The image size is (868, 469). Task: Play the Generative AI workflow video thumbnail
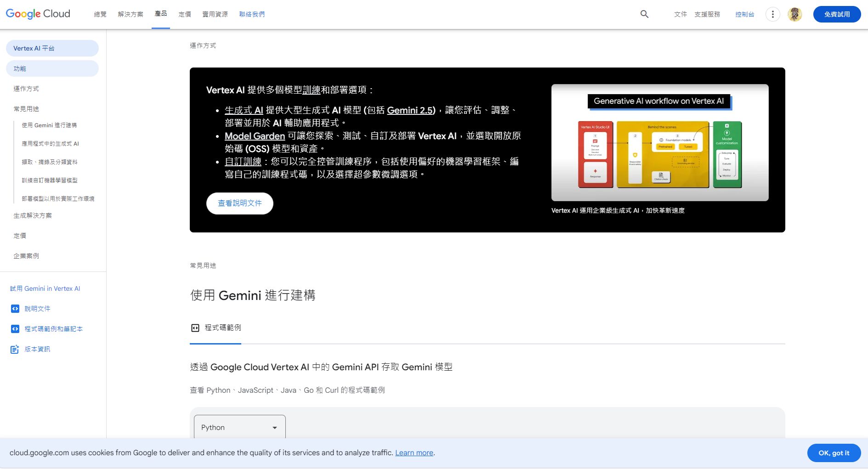pyautogui.click(x=660, y=142)
